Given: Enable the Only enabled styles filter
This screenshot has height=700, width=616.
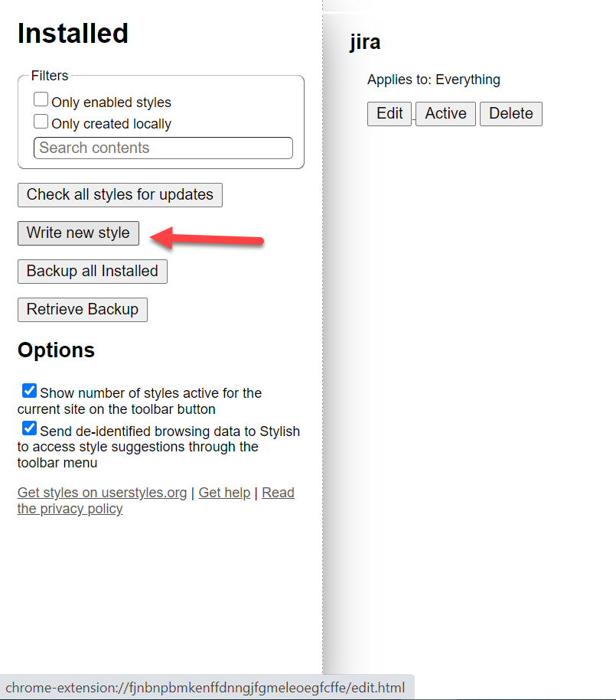Looking at the screenshot, I should coord(41,100).
